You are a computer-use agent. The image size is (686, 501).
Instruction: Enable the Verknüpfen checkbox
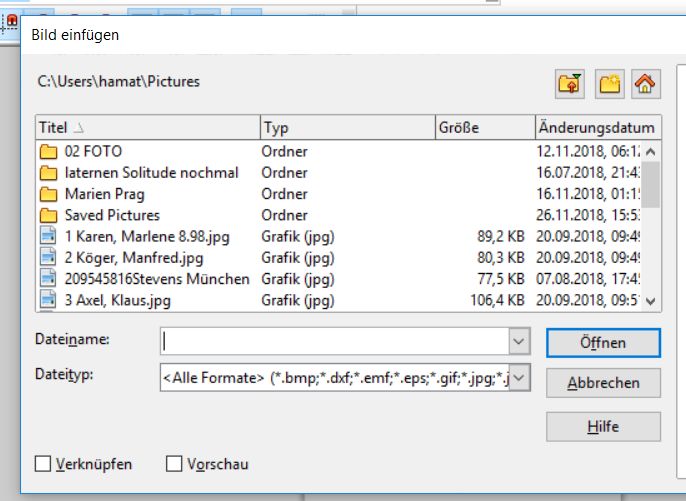[43, 464]
